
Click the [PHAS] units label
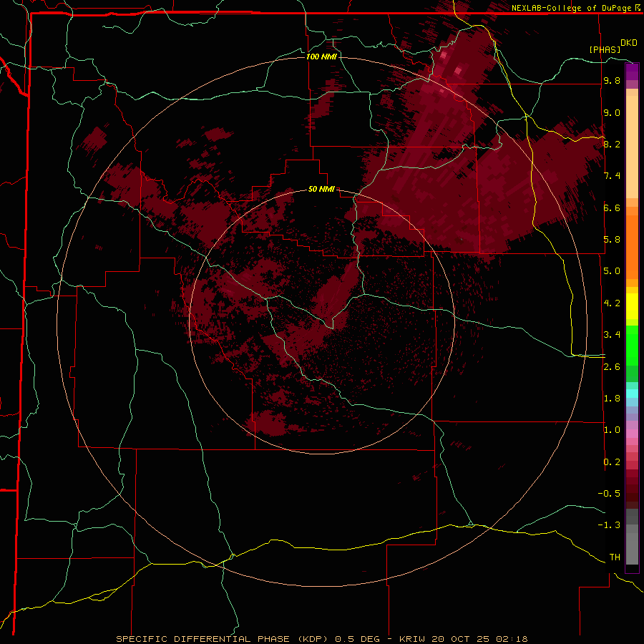coord(605,49)
